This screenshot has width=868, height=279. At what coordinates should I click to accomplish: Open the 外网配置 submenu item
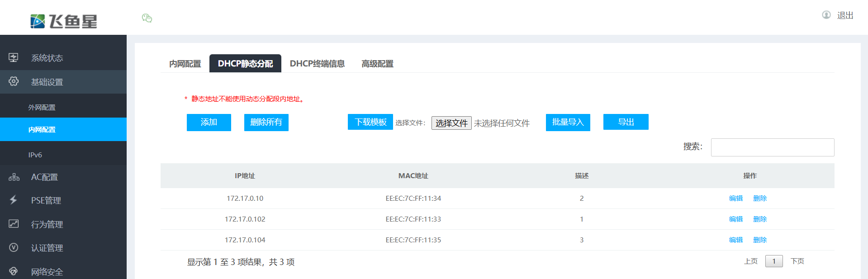[x=42, y=107]
